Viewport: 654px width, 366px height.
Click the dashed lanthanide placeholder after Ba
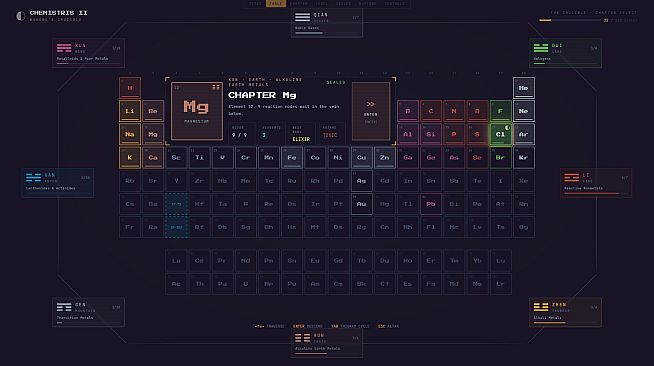point(176,204)
